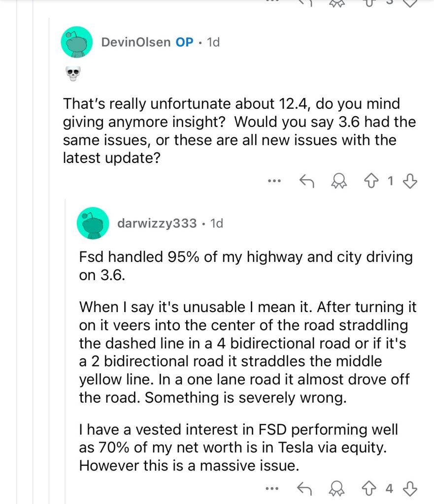Collapse DevinOlsen's thread via its vertical line
The image size is (434, 504).
49,295
